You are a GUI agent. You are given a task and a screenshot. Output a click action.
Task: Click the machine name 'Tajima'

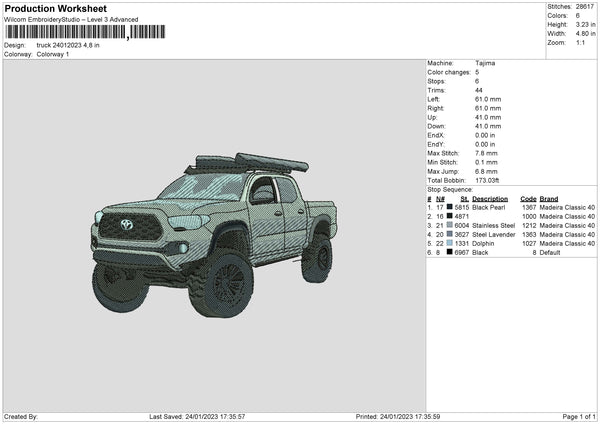tap(485, 63)
